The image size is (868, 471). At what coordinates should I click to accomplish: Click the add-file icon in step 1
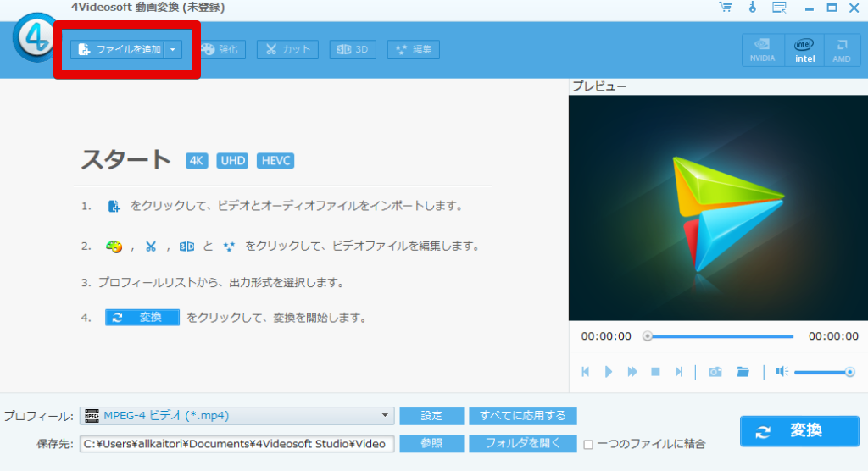[x=114, y=207]
